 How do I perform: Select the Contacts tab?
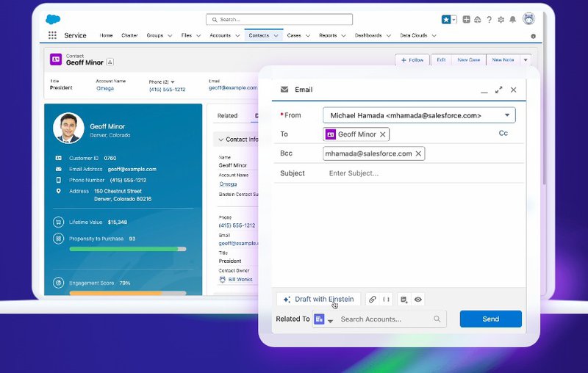(259, 35)
